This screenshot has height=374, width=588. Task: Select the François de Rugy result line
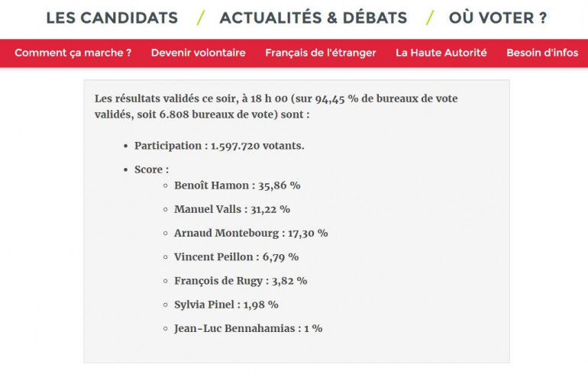click(x=241, y=280)
